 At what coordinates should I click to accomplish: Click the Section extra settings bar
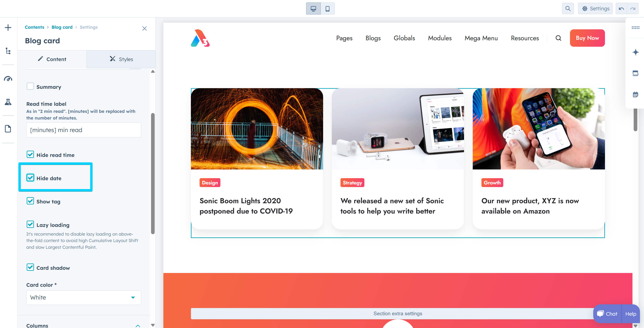[x=398, y=313]
